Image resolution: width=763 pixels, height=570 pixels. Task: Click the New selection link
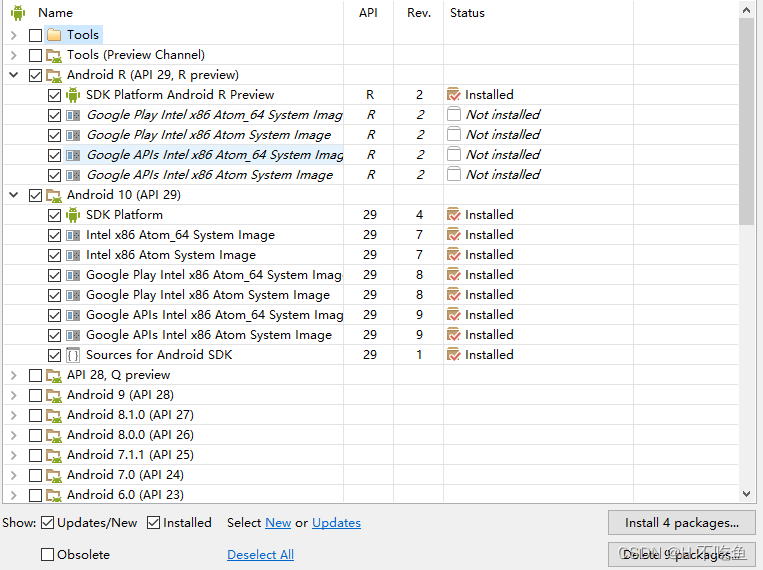tap(278, 523)
